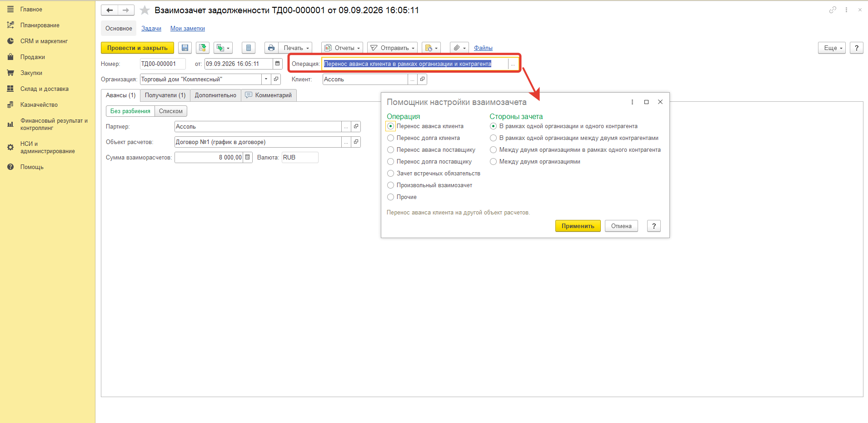Screen dimensions: 868x423
Task: Go forward with right arrow
Action: tap(126, 10)
